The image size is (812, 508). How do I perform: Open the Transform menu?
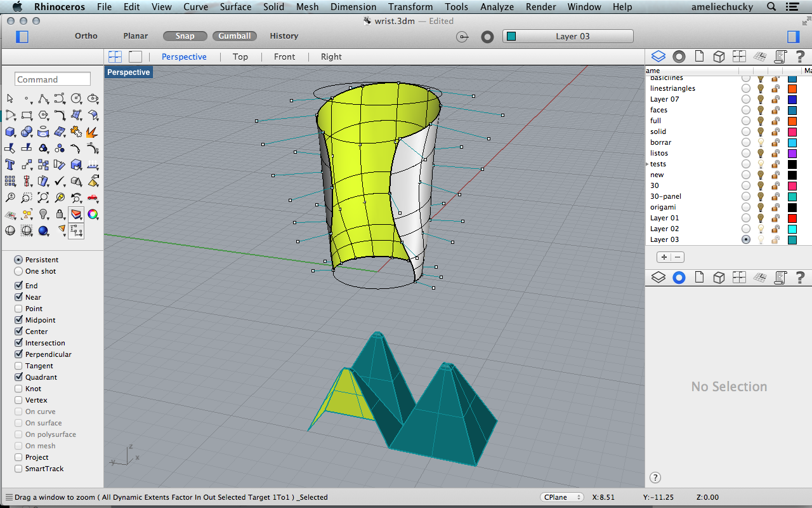(410, 7)
